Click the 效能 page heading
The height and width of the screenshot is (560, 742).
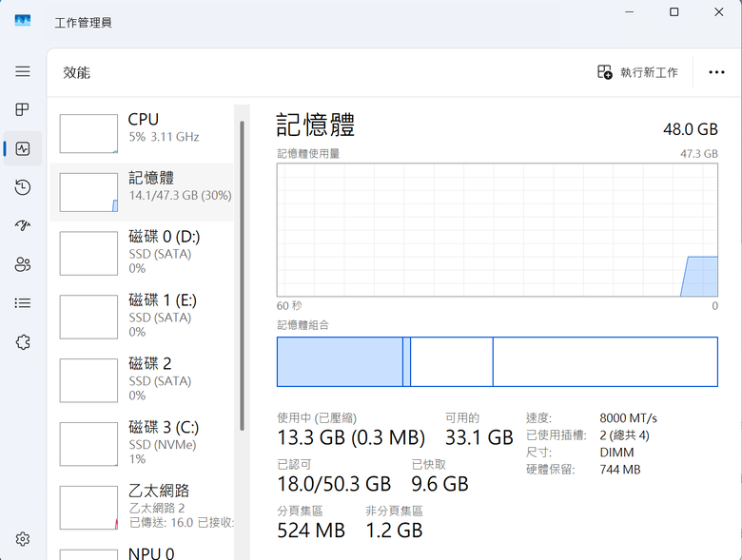point(77,72)
